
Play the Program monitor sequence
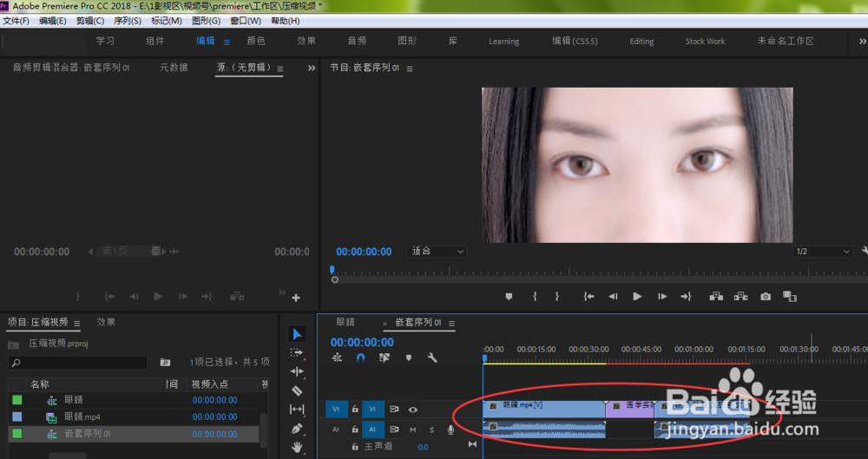click(x=637, y=297)
